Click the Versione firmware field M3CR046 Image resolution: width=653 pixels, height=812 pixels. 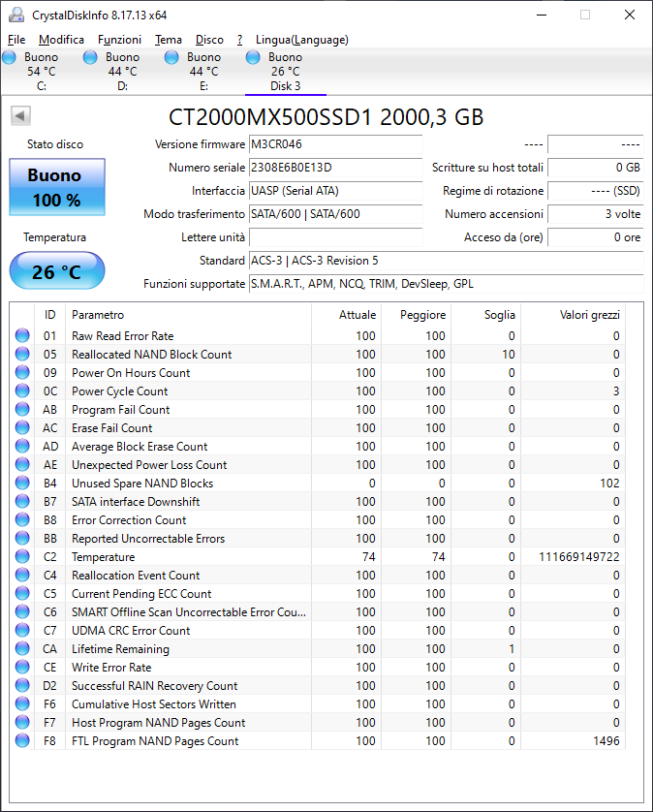click(x=335, y=144)
